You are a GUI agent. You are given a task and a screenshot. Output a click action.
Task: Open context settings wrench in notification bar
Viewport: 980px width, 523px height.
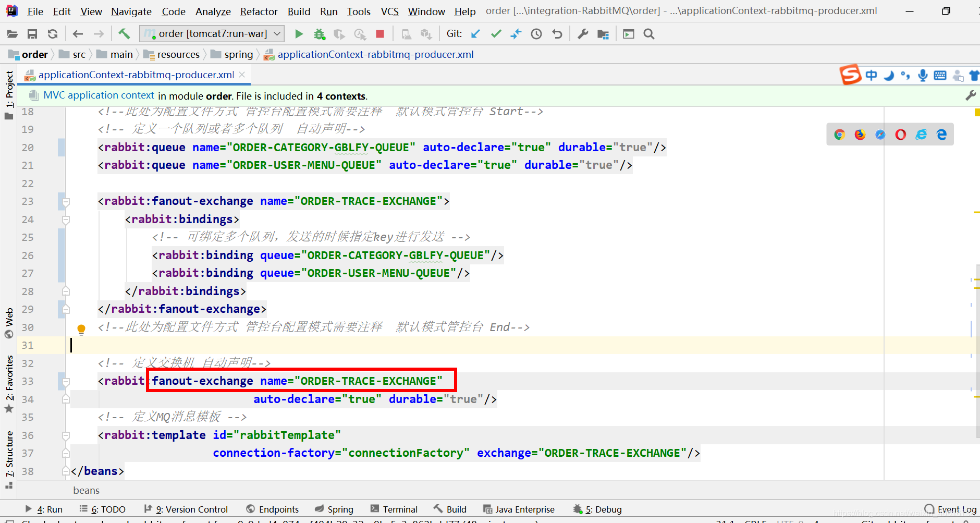pos(971,95)
